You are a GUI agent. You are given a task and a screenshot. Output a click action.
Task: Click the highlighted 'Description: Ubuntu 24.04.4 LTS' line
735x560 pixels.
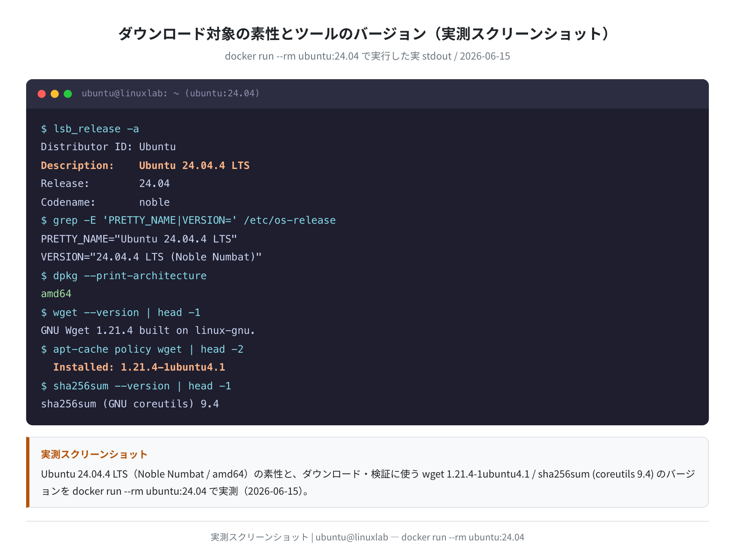click(145, 165)
